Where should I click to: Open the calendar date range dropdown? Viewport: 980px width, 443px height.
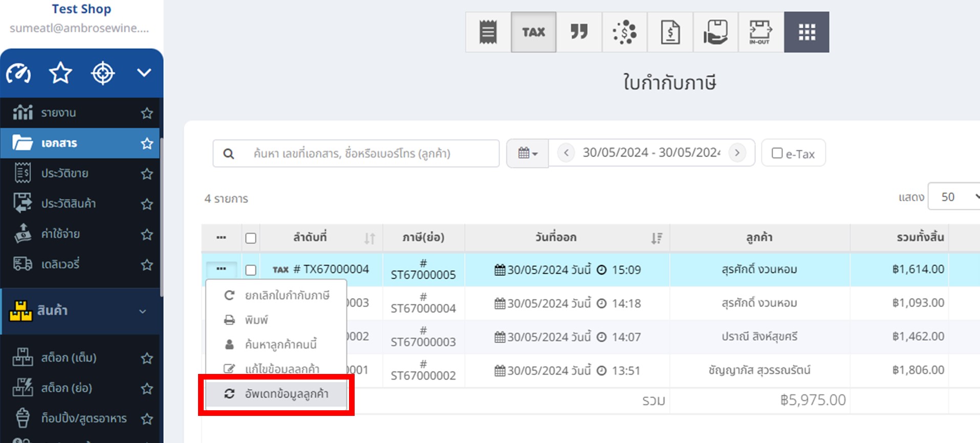(527, 153)
